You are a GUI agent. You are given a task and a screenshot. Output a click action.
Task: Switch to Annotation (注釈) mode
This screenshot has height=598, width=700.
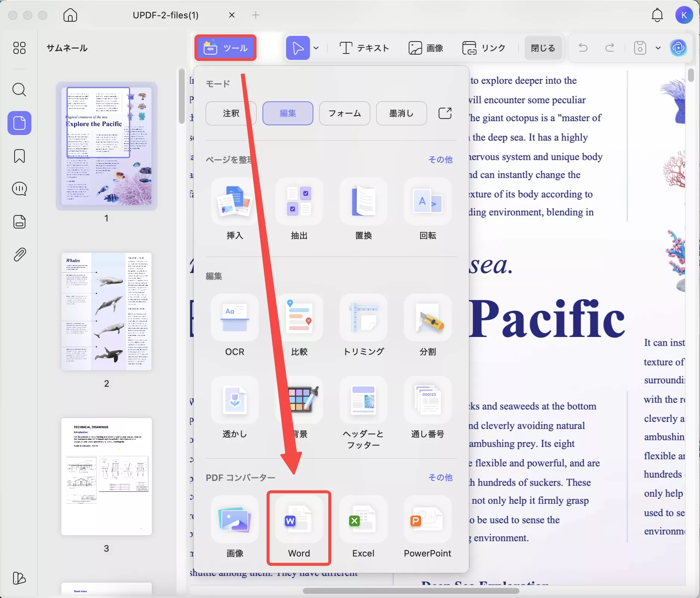[231, 113]
